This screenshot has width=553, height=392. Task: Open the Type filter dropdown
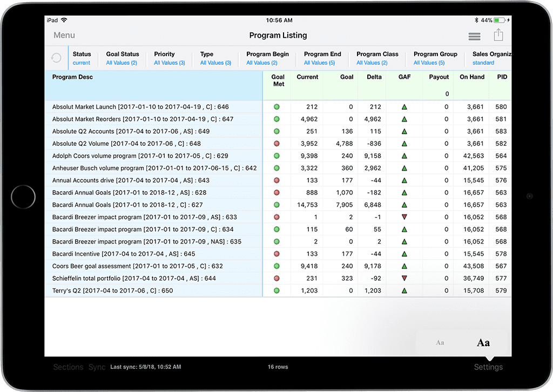215,58
